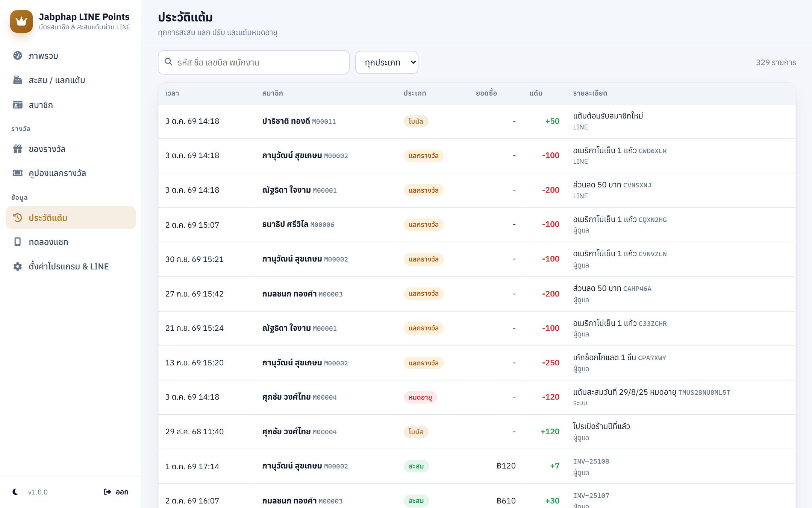Click the เวลา column header
Image resolution: width=812 pixels, height=508 pixels.
172,93
